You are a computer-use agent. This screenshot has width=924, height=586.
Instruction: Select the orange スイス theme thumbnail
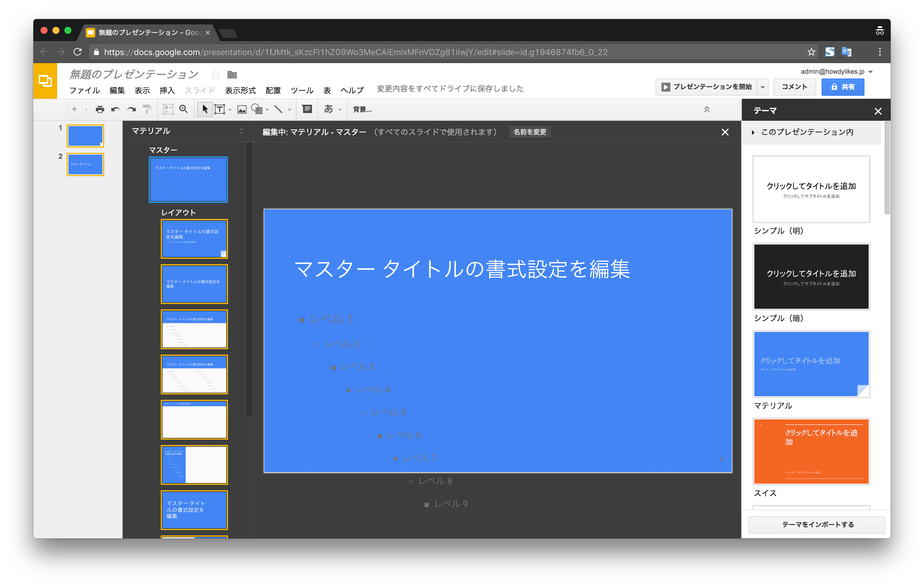(x=811, y=451)
